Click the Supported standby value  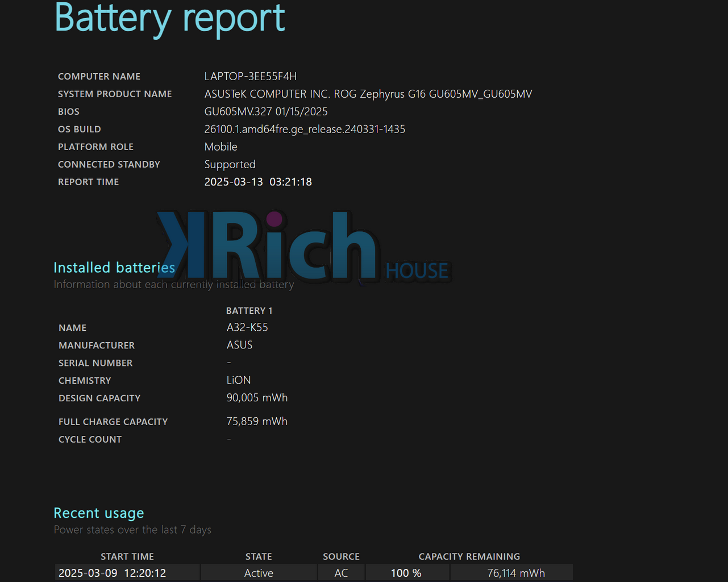click(230, 165)
